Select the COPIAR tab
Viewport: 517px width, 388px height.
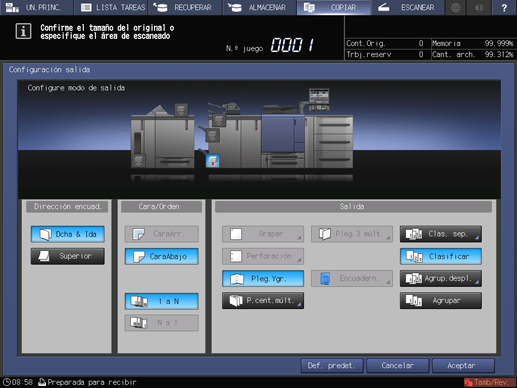(334, 7)
